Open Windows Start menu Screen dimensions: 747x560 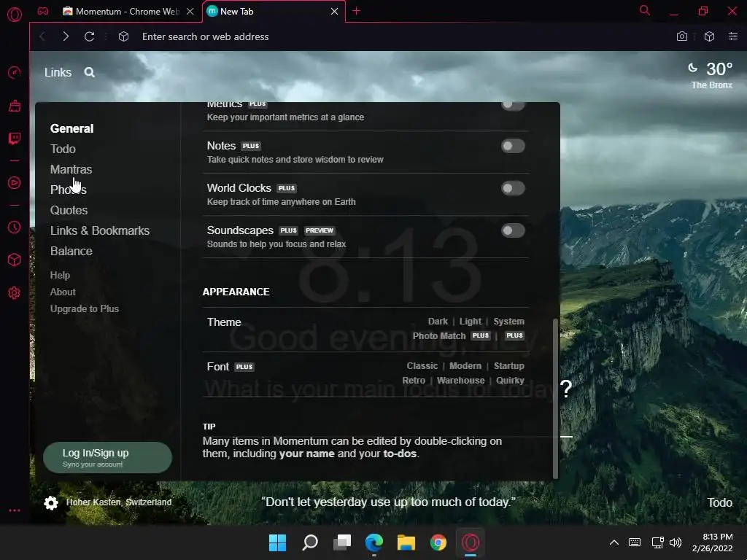click(x=277, y=542)
